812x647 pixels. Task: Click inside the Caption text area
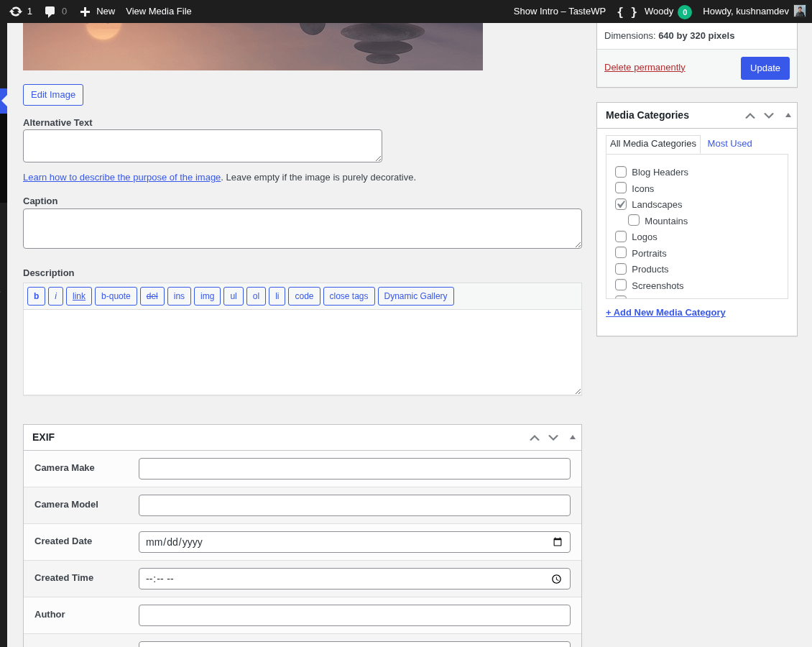302,226
